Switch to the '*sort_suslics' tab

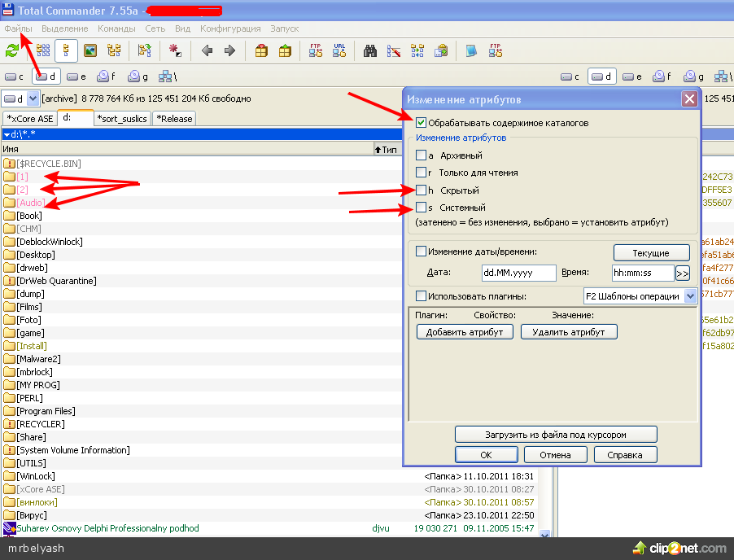122,119
